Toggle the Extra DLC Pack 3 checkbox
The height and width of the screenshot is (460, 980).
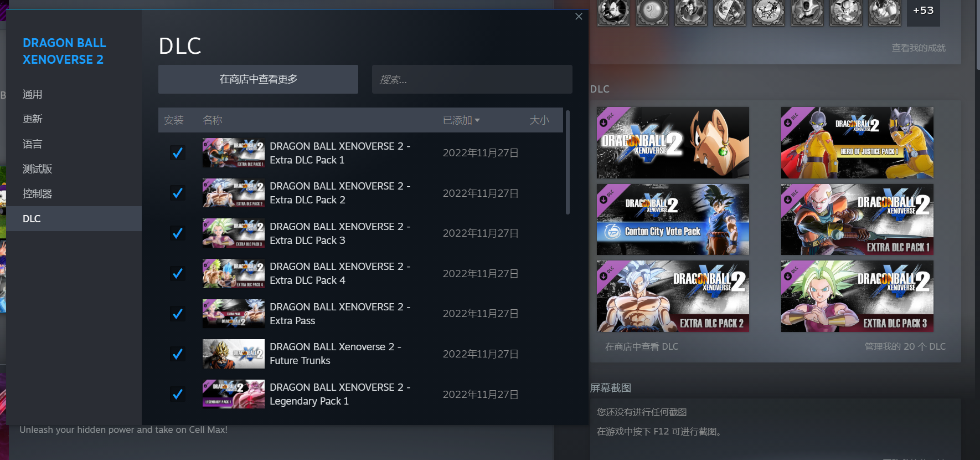coord(178,233)
